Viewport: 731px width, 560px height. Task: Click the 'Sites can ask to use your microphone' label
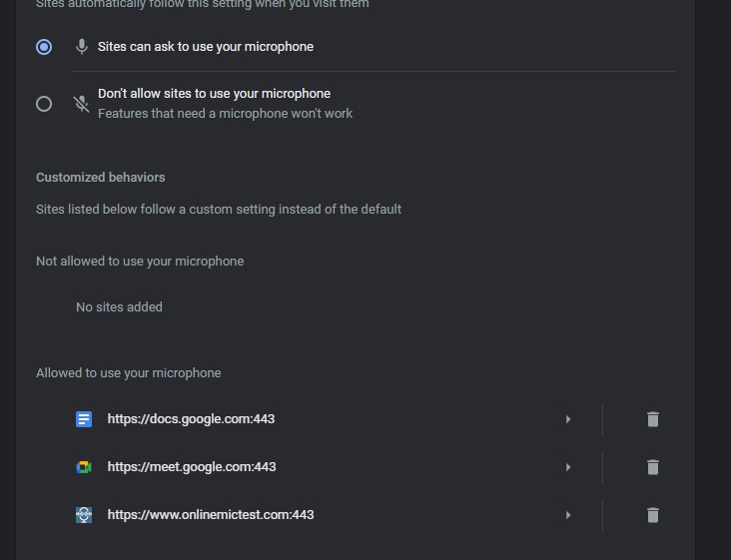point(206,47)
